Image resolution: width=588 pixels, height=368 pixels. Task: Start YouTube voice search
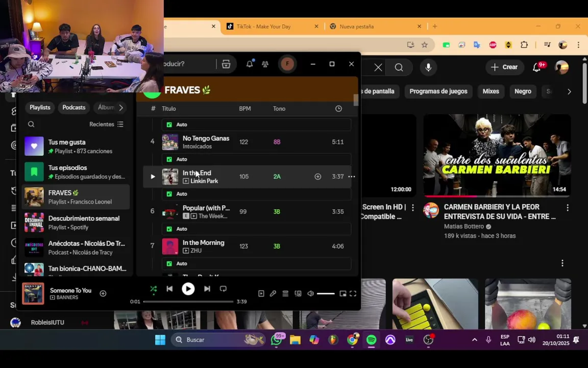428,67
